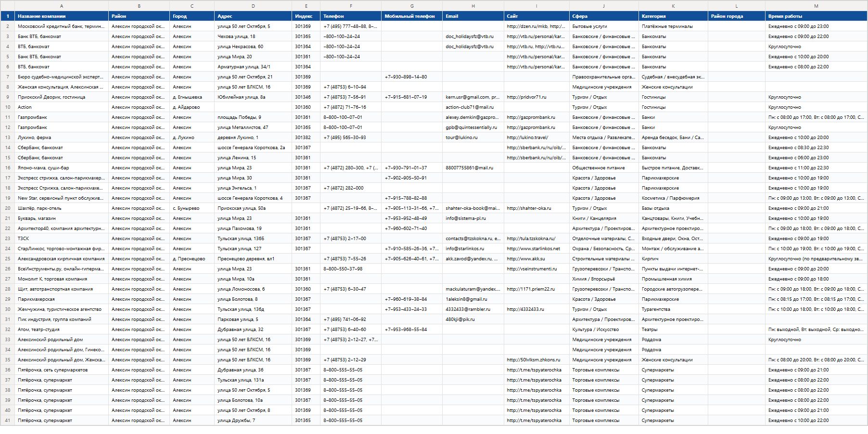The width and height of the screenshot is (868, 434).
Task: Select row 1 by its row number
Action: 8,16
